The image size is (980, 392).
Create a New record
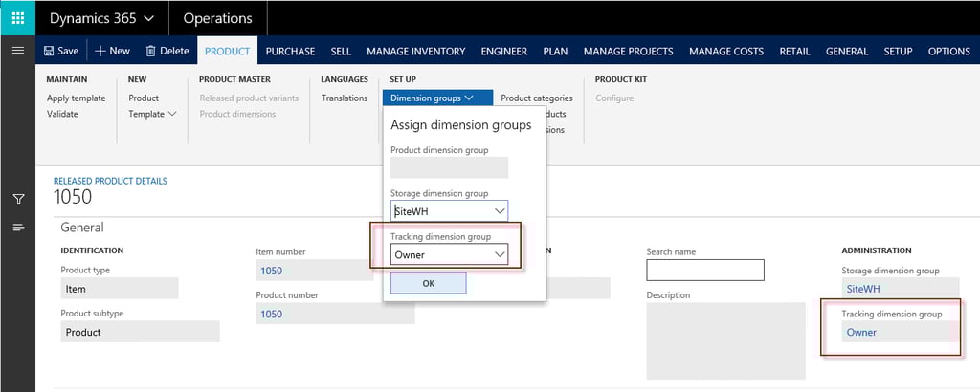coord(113,52)
